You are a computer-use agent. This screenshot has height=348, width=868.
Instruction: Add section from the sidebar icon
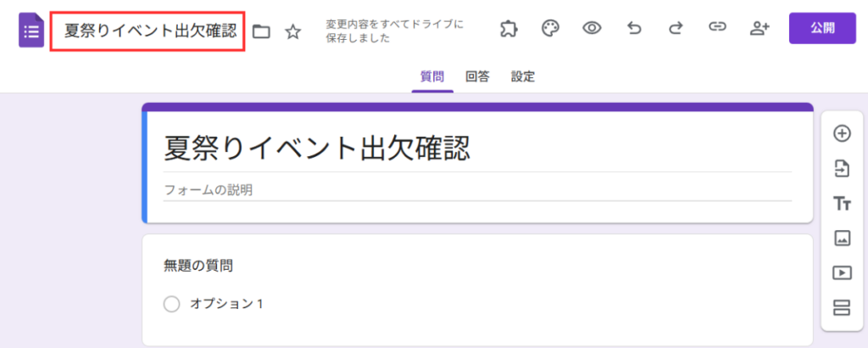click(842, 307)
